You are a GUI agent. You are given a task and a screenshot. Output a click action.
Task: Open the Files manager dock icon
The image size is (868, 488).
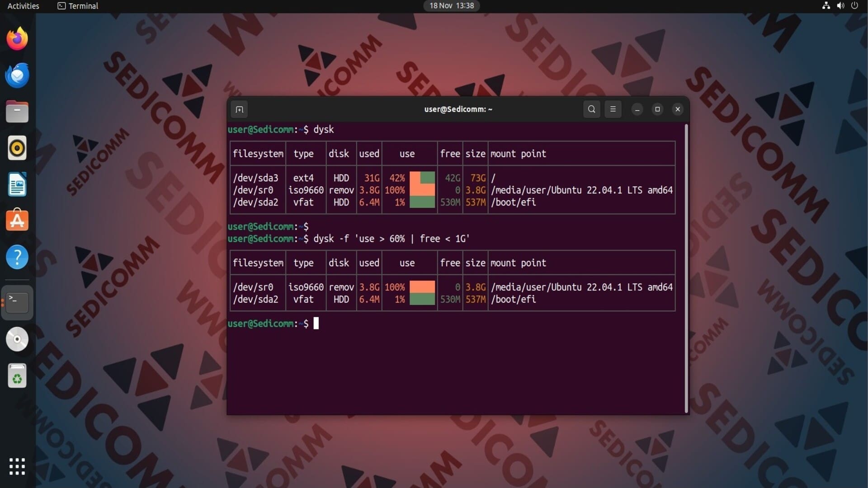pyautogui.click(x=17, y=112)
